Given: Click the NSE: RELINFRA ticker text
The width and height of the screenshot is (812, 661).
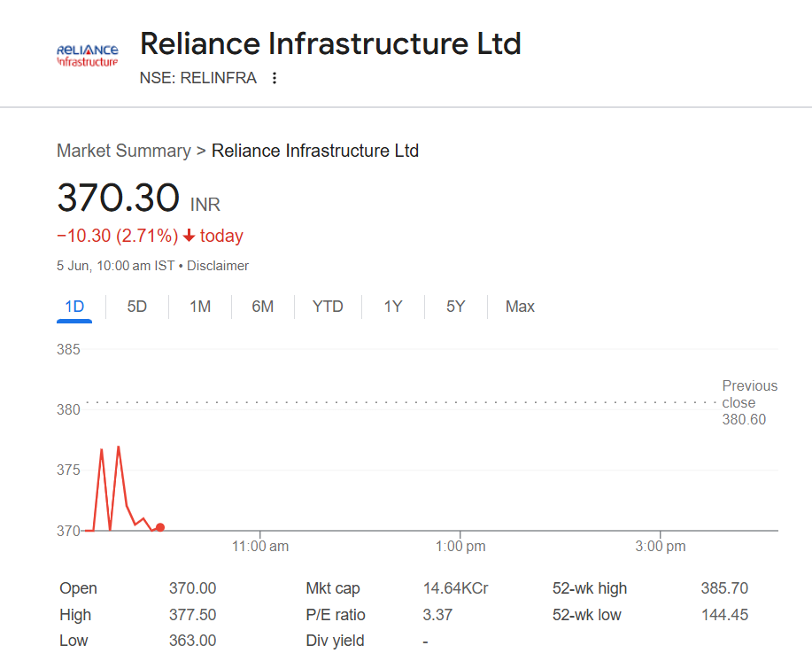Looking at the screenshot, I should 198,78.
